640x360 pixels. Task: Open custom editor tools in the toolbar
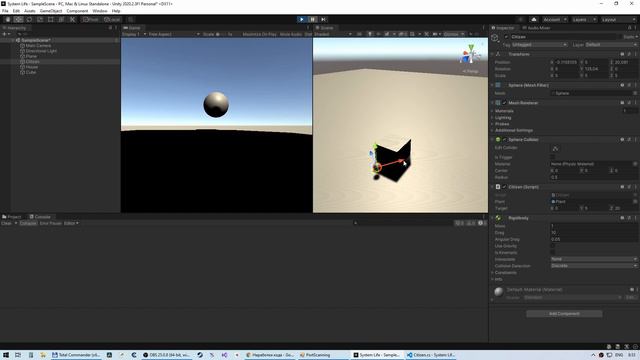click(x=72, y=20)
